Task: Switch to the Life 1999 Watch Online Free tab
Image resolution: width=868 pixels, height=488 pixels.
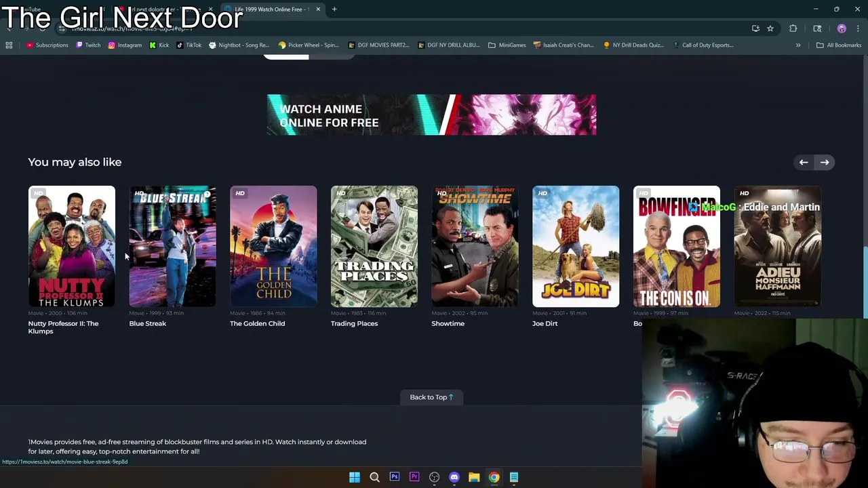Action: point(271,9)
